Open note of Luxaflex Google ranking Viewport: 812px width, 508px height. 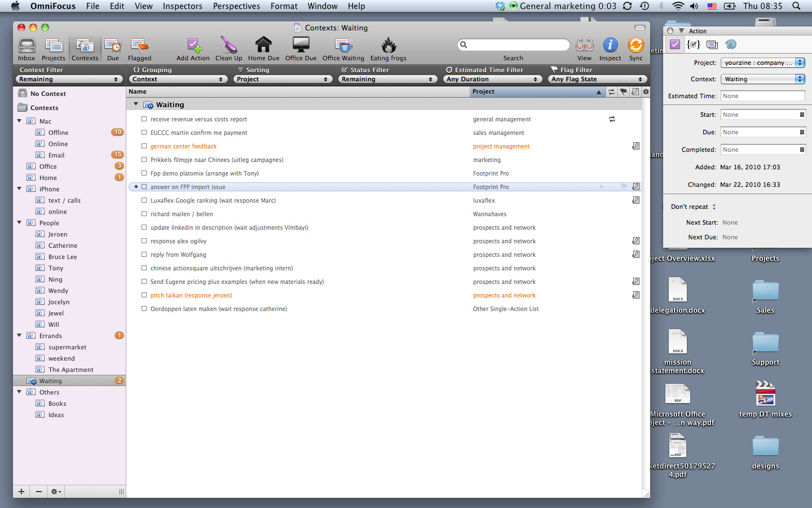pos(636,200)
